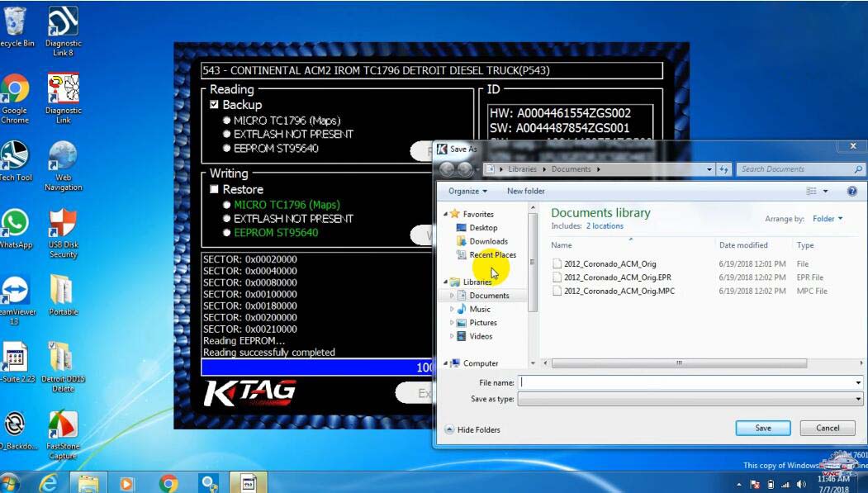Click the navigation pane vertical scrollbar
The width and height of the screenshot is (868, 493).
click(533, 263)
